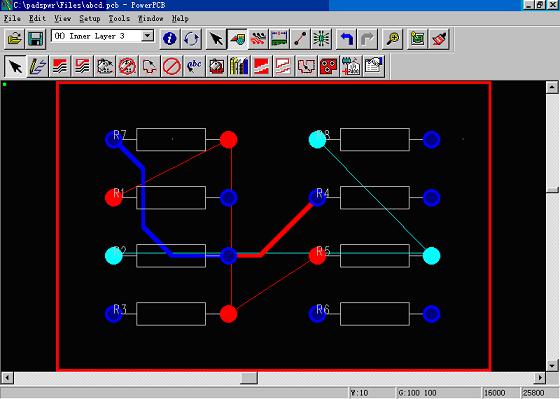Open the Setup menu
Viewport: 560px width, 399px height.
(90, 18)
